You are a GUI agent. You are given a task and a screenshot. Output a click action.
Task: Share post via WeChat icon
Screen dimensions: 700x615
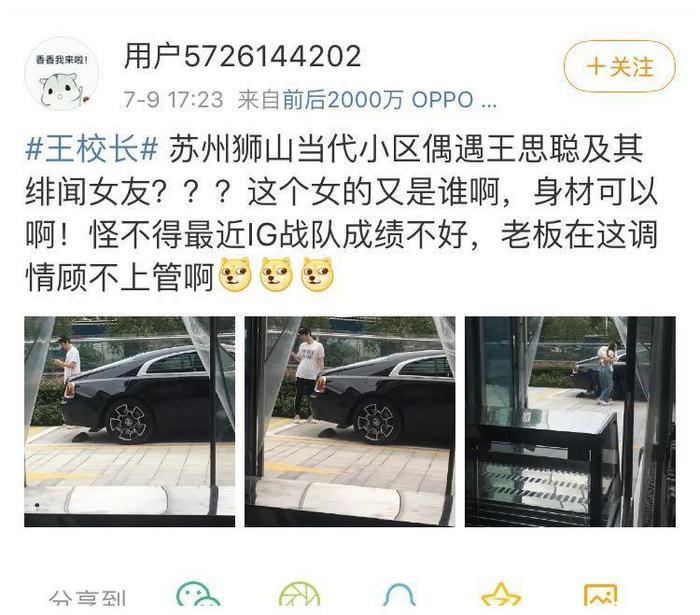(x=198, y=594)
